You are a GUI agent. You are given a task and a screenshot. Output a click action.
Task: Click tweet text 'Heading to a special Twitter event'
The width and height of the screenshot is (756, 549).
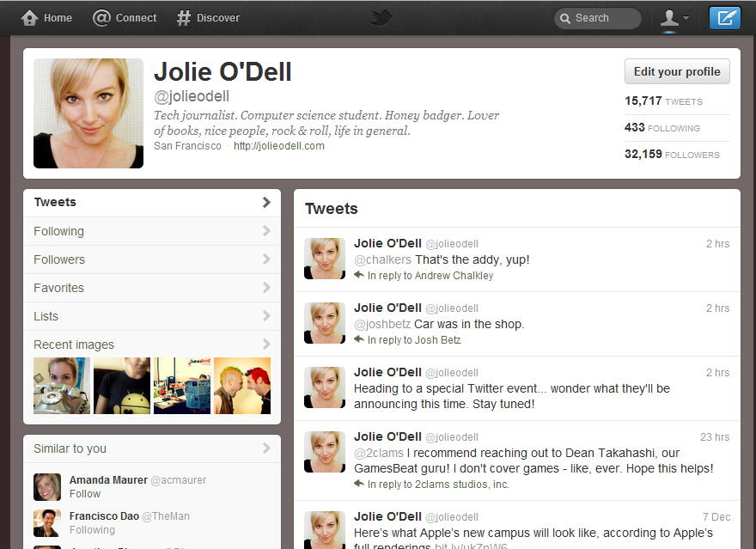tap(511, 396)
